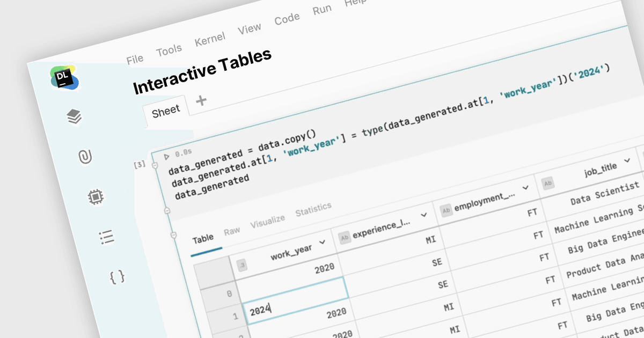644x338 pixels.
Task: Click the work_year numeric type icon
Action: [x=242, y=264]
